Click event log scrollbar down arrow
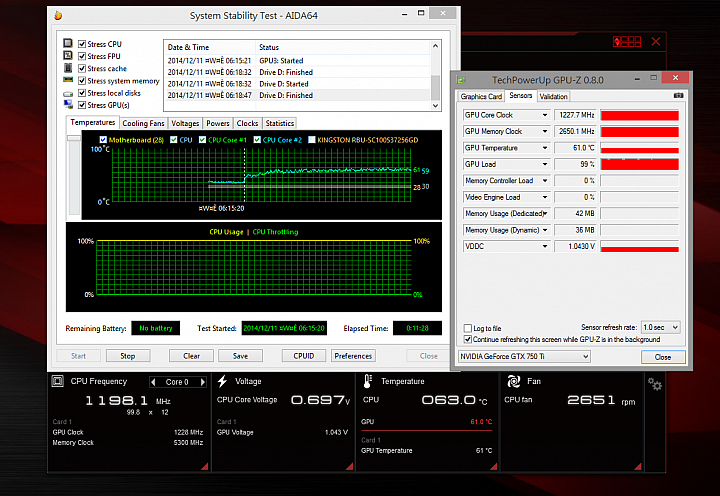This screenshot has width=720, height=496. [435, 106]
